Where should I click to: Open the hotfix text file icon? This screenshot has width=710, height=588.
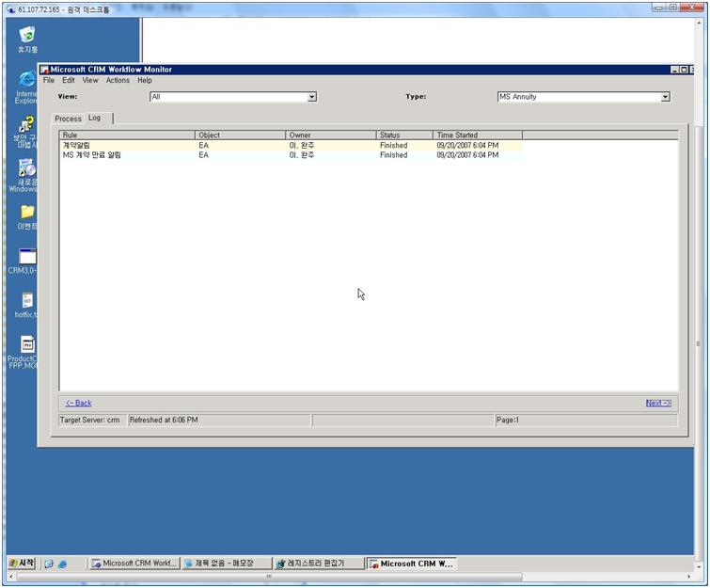point(26,305)
